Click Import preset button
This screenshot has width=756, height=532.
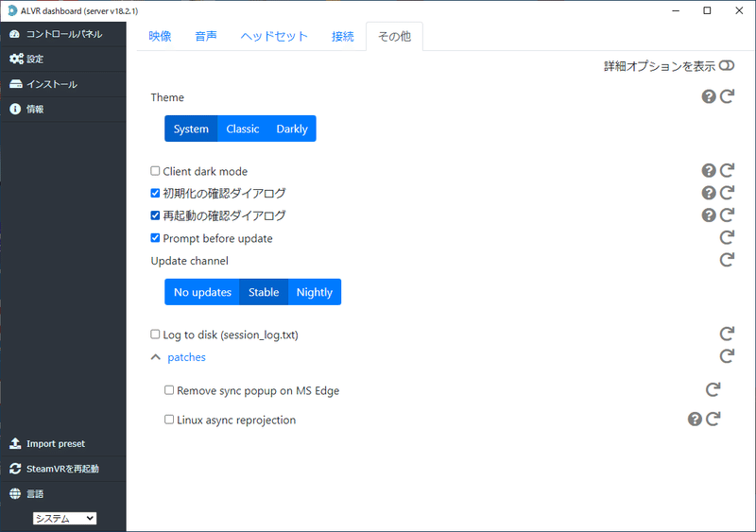click(x=63, y=443)
